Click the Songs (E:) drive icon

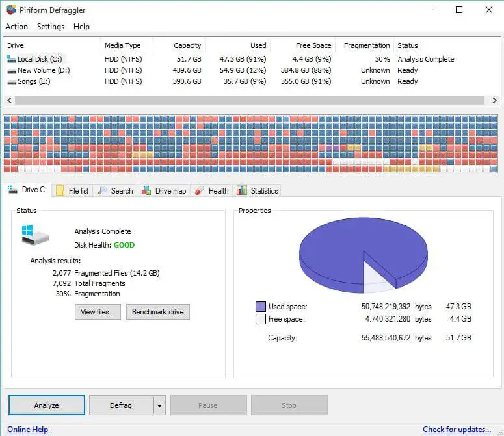tap(11, 82)
